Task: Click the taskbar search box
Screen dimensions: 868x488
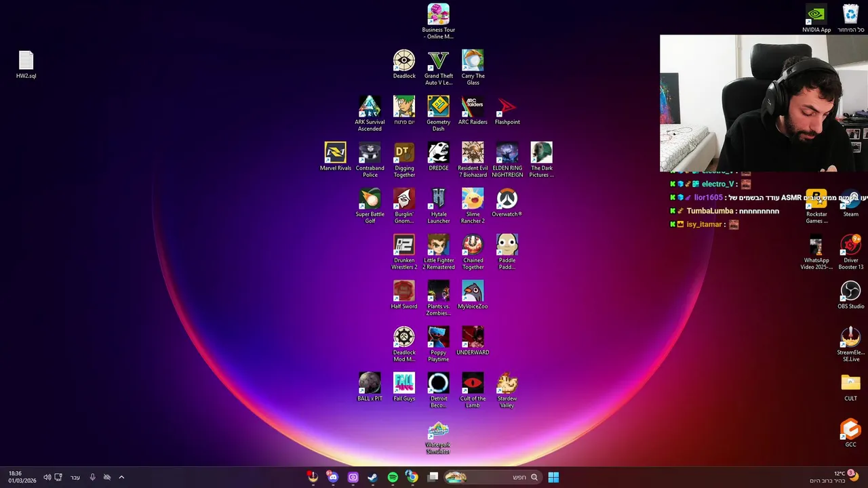Action: coord(492,477)
